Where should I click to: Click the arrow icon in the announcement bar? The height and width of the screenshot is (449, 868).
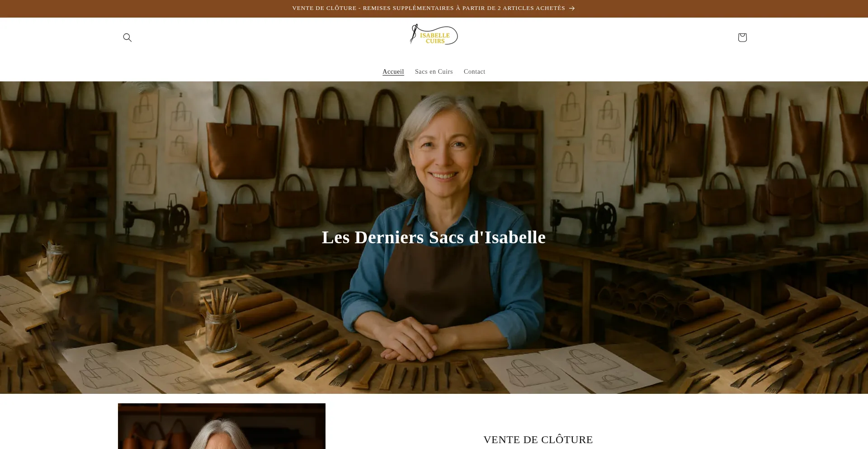tap(572, 8)
